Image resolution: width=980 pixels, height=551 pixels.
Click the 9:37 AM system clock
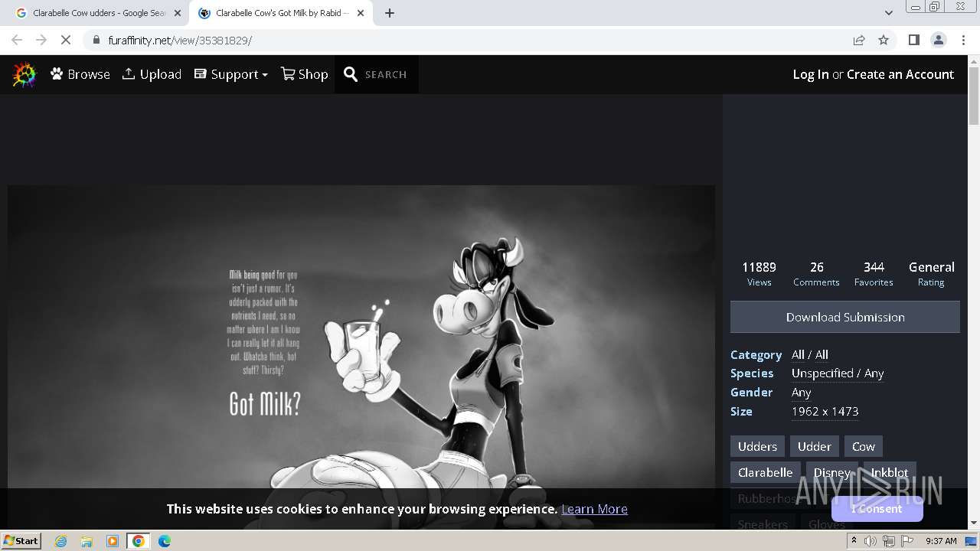click(941, 541)
